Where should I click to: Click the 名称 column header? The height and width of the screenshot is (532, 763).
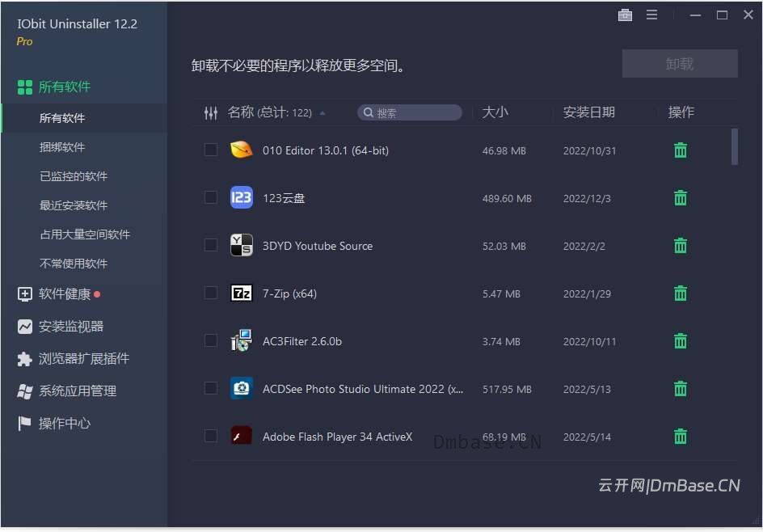[240, 112]
